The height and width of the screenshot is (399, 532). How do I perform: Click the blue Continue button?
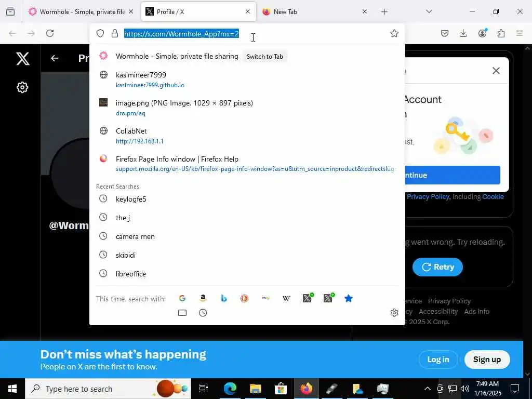click(x=453, y=175)
